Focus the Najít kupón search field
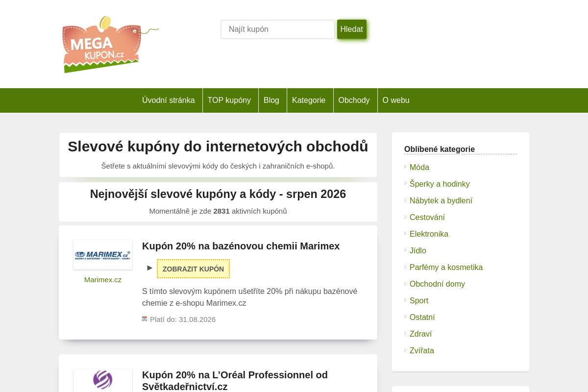Viewport: 588px width, 392px height. coord(278,29)
